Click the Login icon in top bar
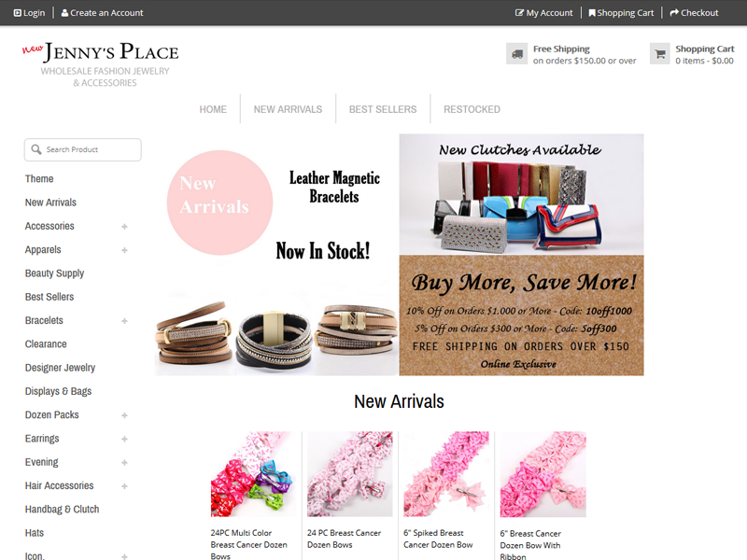The width and height of the screenshot is (747, 560). [x=18, y=13]
